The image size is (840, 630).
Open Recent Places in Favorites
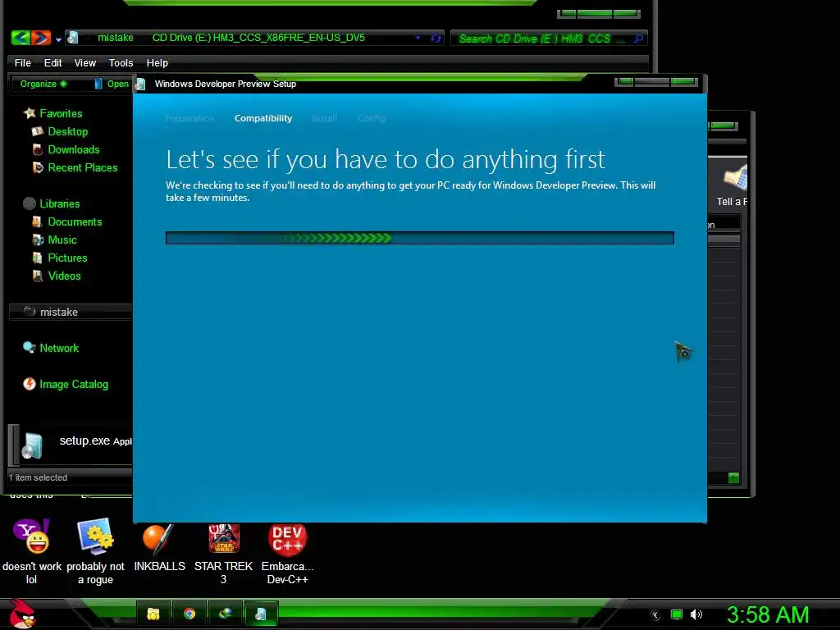click(x=83, y=167)
